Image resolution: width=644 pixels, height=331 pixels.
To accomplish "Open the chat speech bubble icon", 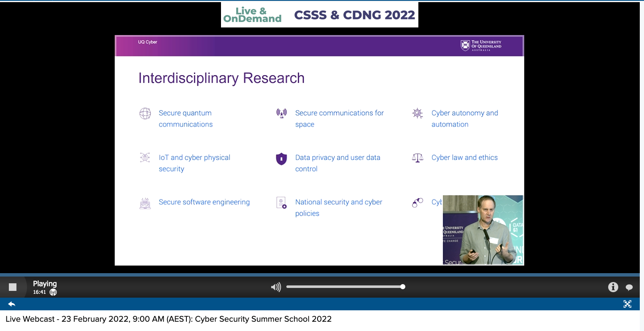I will tap(629, 288).
